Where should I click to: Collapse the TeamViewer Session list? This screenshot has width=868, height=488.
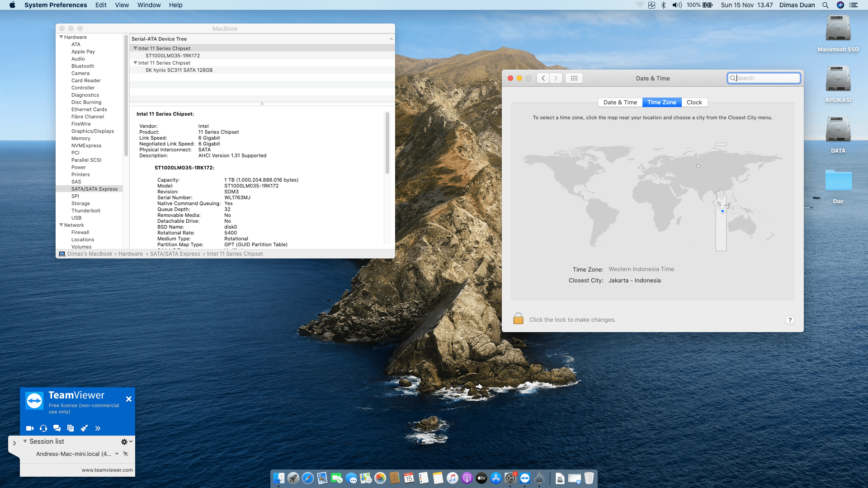point(25,441)
